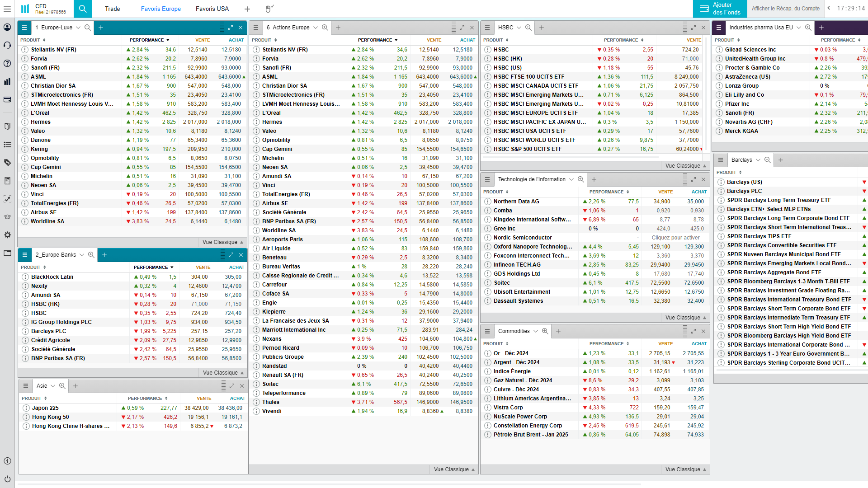The image size is (868, 488).
Task: Click zoom search icon beside 1_Europe-Luxe
Action: click(88, 28)
